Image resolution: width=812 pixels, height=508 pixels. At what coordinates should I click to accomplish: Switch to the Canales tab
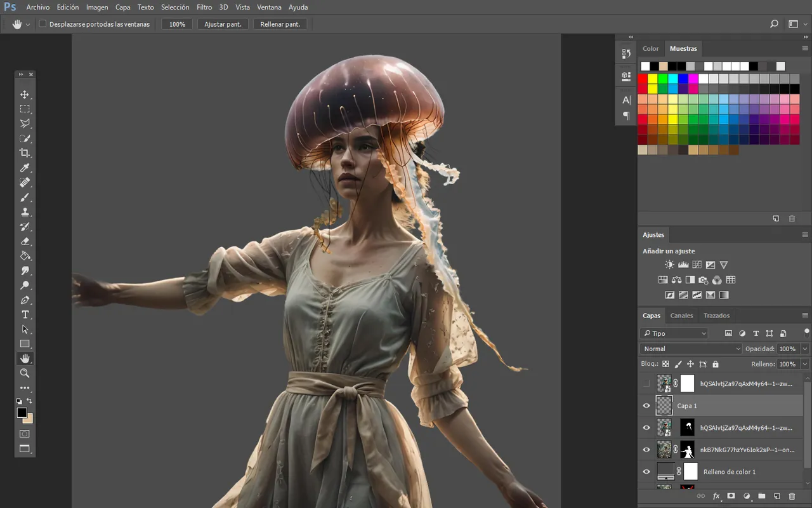coord(682,316)
